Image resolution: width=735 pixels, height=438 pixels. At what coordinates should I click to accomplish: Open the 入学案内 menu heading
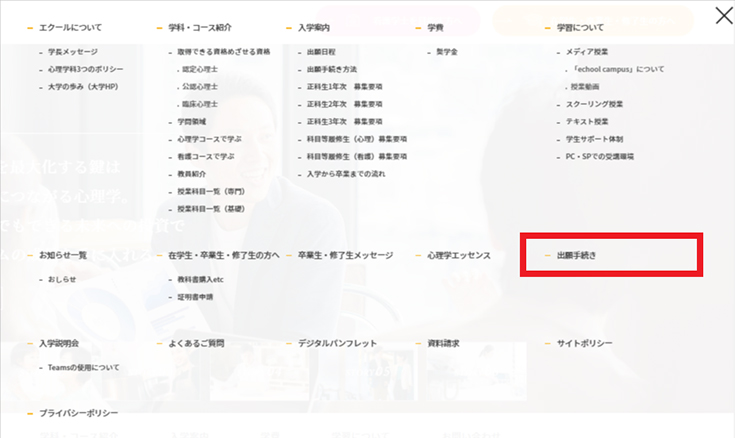pyautogui.click(x=314, y=28)
